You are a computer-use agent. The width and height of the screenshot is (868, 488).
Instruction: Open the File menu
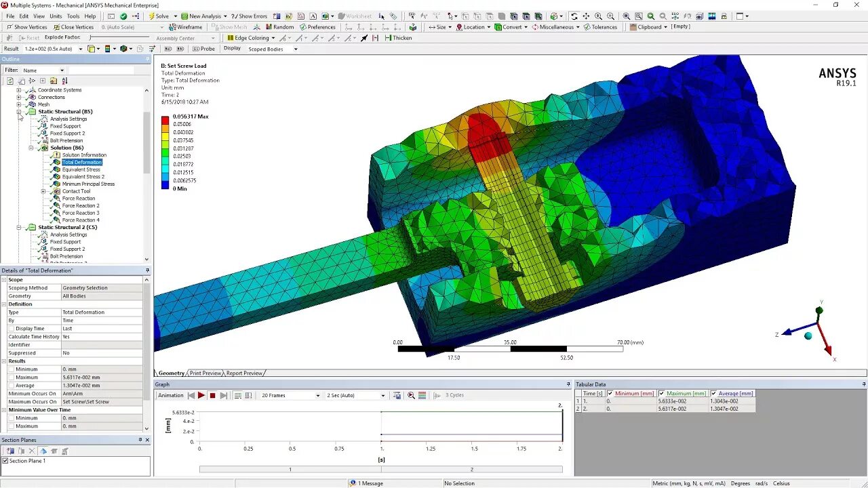click(10, 16)
